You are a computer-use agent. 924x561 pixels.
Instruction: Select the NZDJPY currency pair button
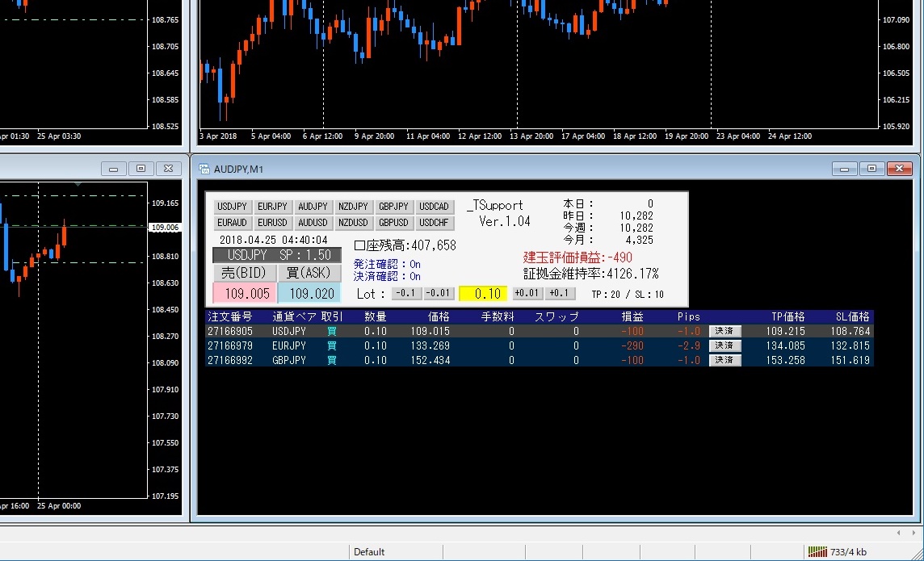coord(353,207)
